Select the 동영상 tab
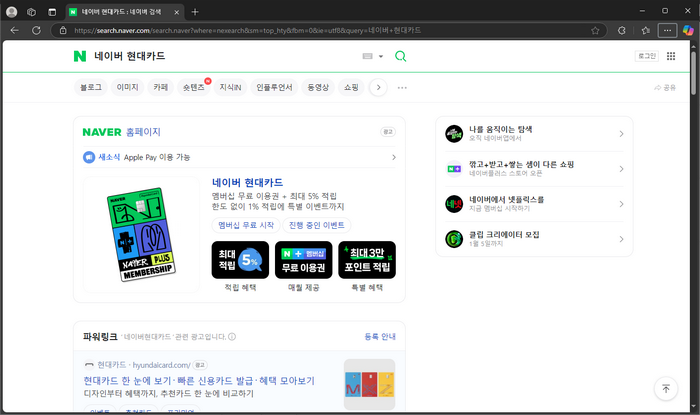Screen dimensions: 700x415 coord(318,87)
